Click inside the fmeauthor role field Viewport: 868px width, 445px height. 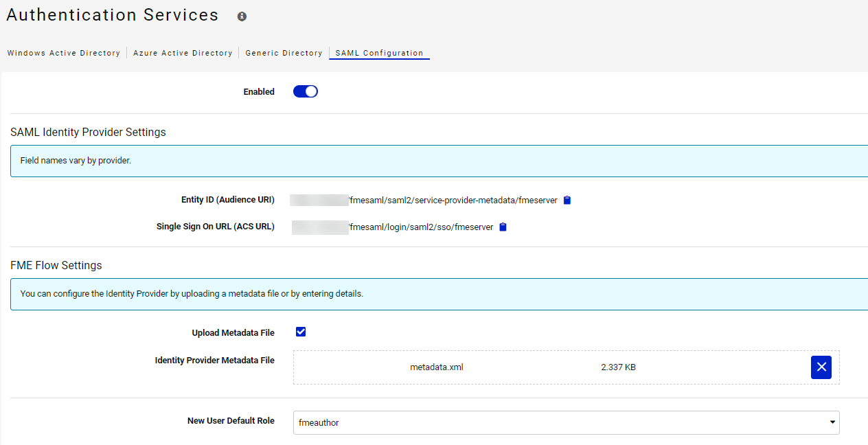(x=481, y=422)
